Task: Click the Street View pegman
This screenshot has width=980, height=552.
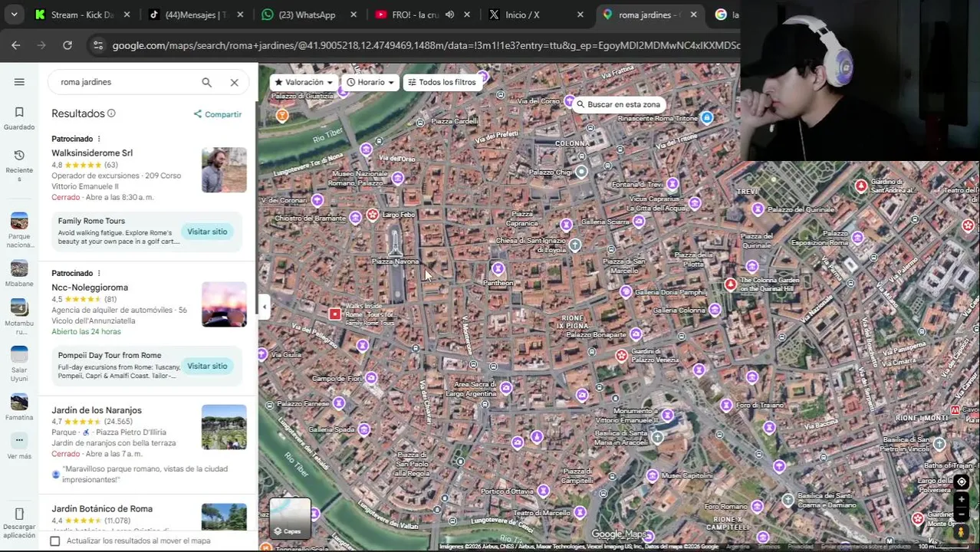Action: [x=962, y=531]
